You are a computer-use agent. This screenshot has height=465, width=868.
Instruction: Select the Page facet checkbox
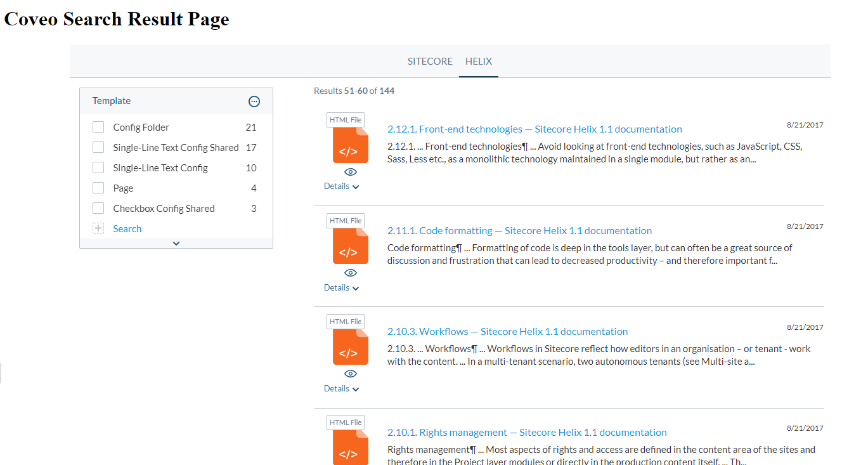pos(98,188)
